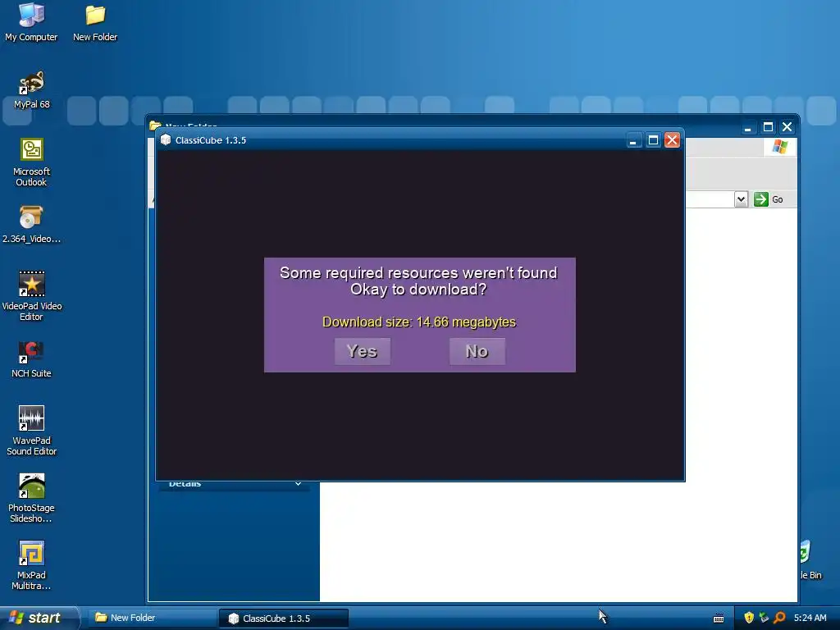840x630 pixels.
Task: Select MixPad Multitrack shortcut
Action: click(32, 566)
